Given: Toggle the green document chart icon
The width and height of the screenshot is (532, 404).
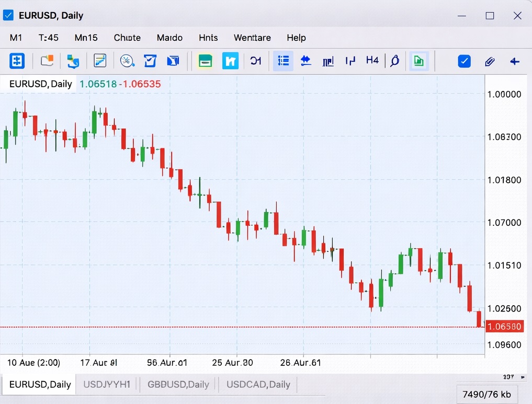Looking at the screenshot, I should 419,61.
